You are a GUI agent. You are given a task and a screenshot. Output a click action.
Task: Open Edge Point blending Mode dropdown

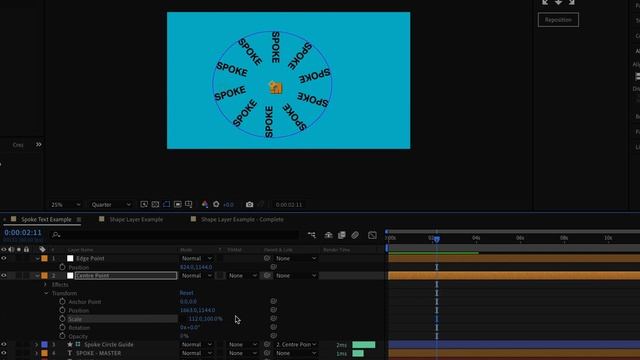pyautogui.click(x=197, y=258)
